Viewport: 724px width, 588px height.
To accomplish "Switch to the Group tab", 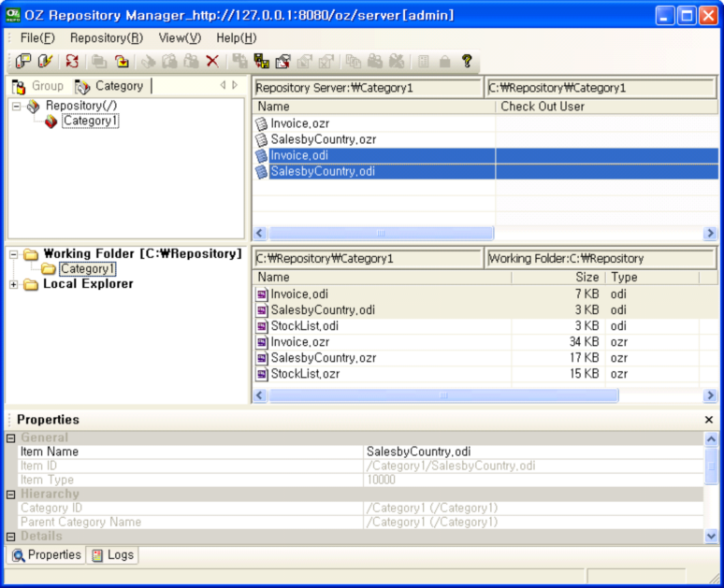I will tap(38, 86).
